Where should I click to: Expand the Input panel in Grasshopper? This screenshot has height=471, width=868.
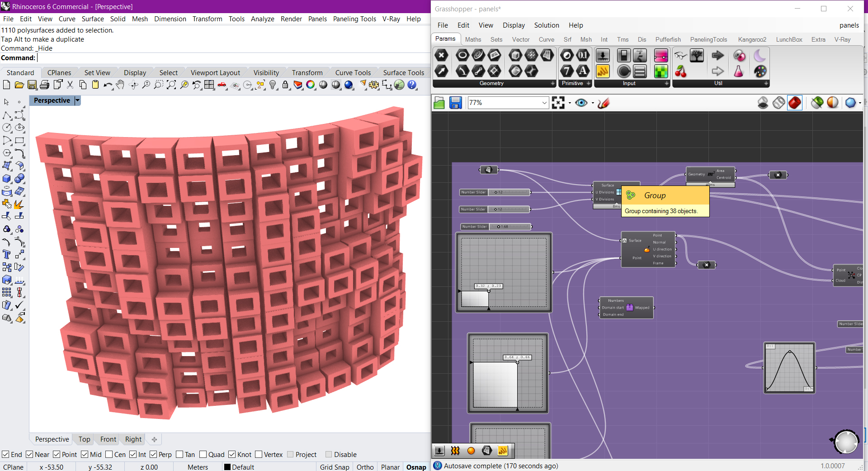(x=667, y=84)
